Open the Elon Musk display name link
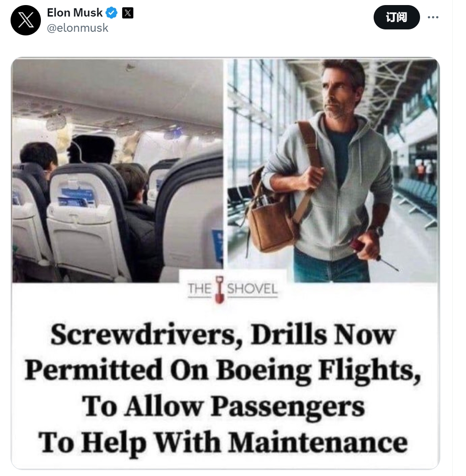The height and width of the screenshot is (476, 466). (74, 13)
